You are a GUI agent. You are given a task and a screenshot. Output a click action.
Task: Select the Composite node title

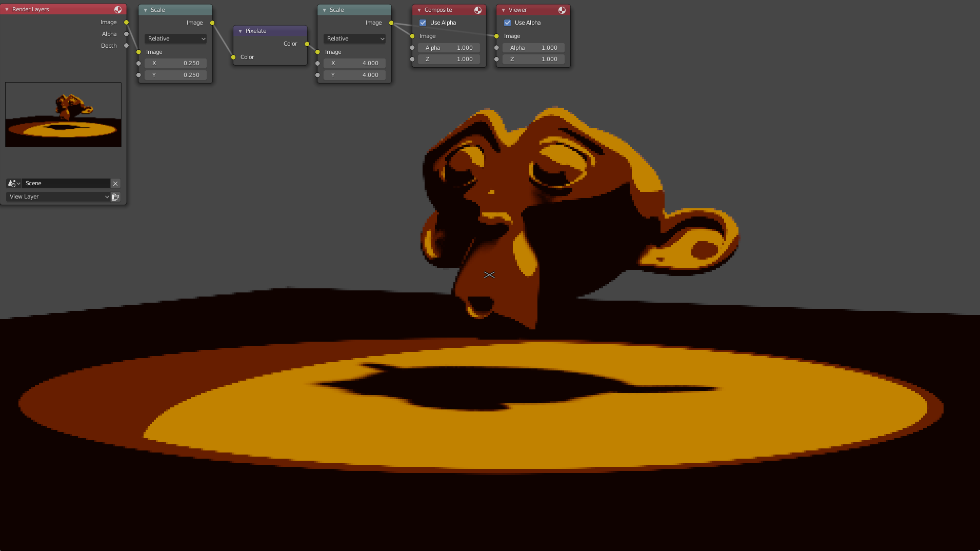point(438,10)
